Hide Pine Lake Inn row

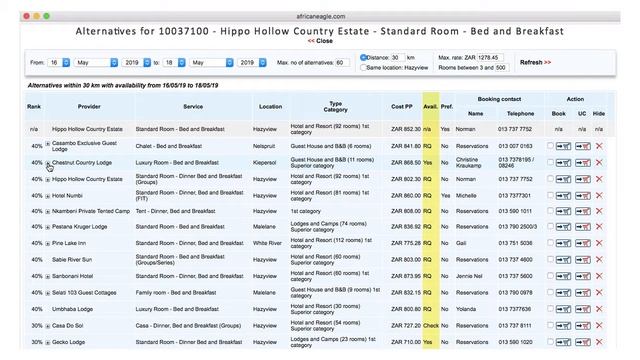pos(599,243)
